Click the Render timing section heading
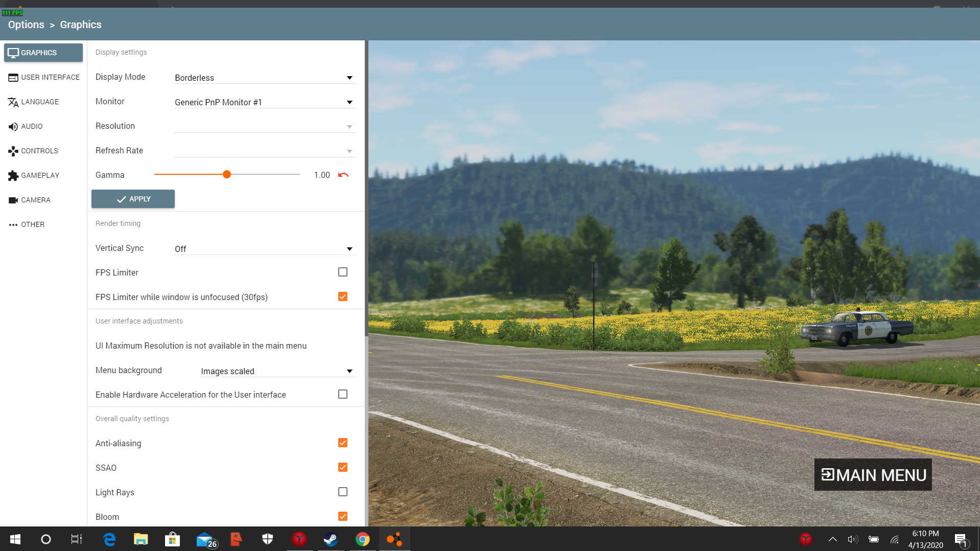 (118, 223)
